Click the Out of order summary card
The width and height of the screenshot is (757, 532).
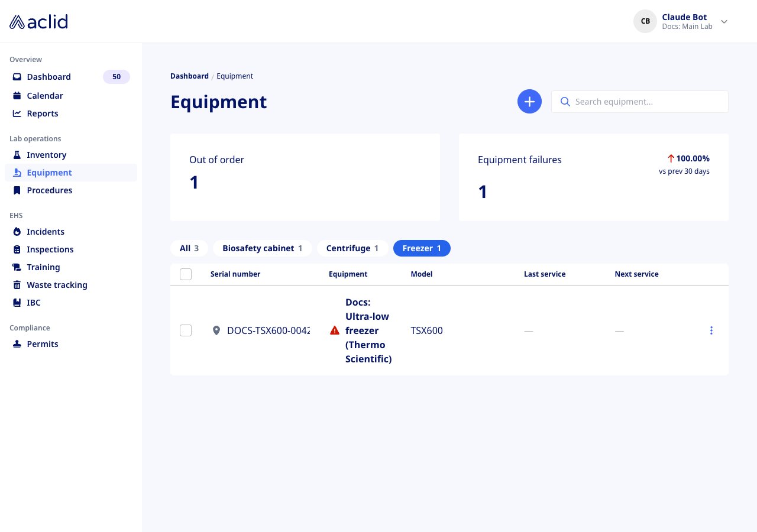coord(305,177)
